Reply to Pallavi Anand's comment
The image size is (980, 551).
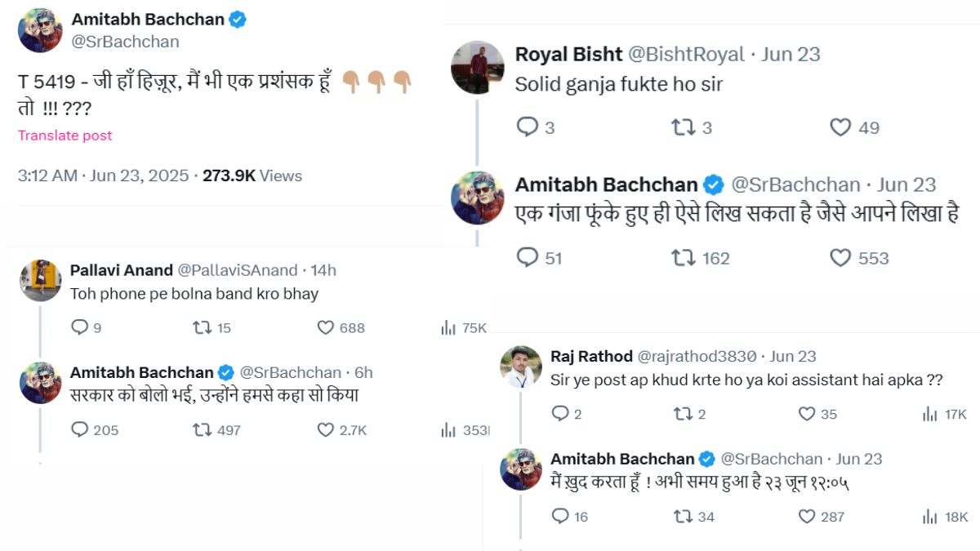tap(79, 328)
